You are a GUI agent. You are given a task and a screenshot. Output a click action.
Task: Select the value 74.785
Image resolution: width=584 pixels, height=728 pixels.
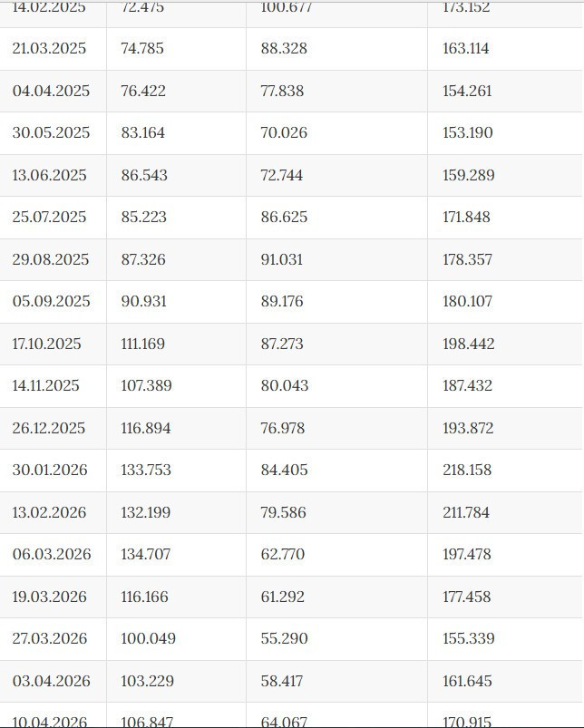click(x=142, y=49)
